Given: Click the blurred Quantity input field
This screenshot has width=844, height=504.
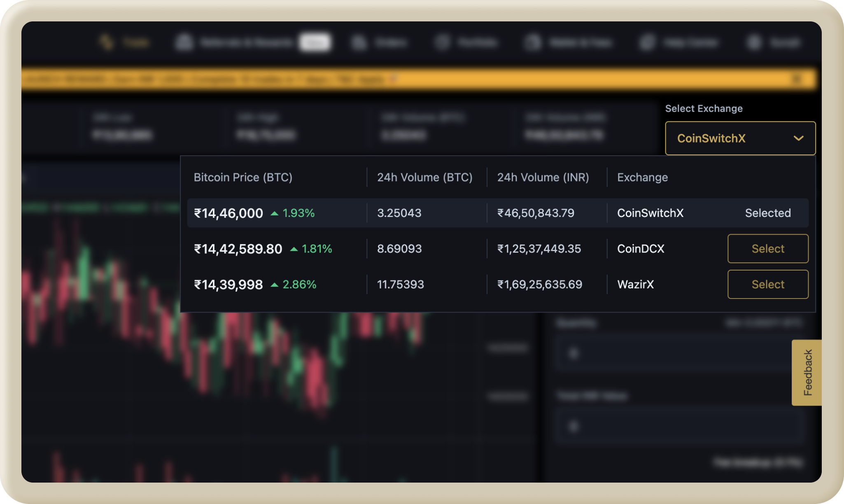Looking at the screenshot, I should click(679, 353).
